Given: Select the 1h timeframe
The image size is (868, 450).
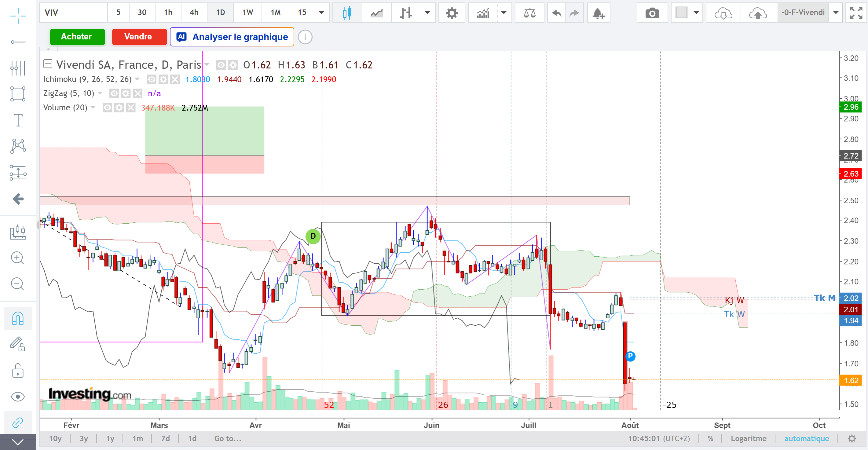Looking at the screenshot, I should (168, 13).
